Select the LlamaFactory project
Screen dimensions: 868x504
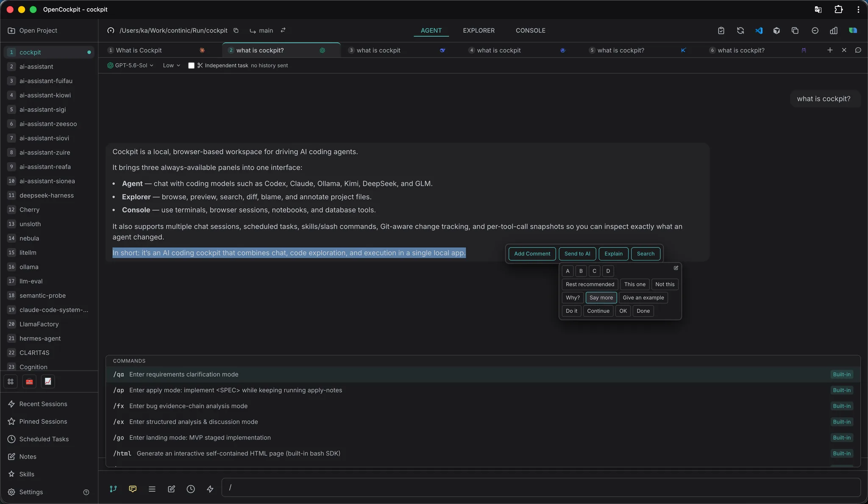pyautogui.click(x=49, y=324)
